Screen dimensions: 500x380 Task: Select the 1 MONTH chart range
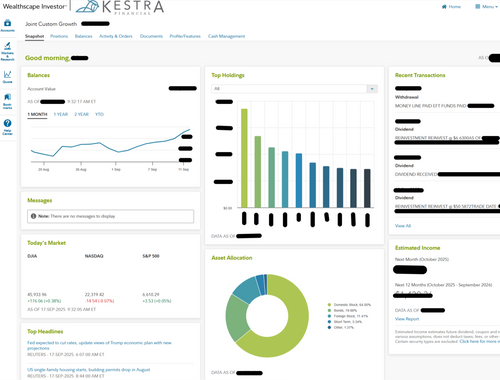(x=37, y=114)
